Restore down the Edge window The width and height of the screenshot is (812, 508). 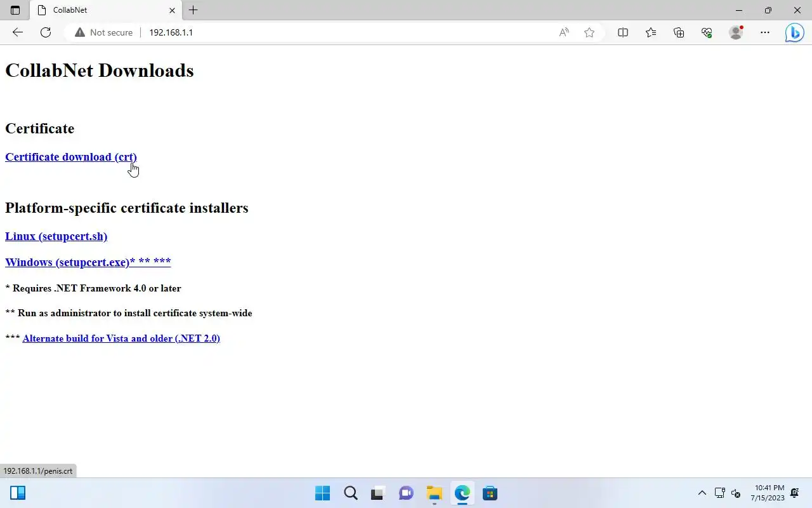coord(768,10)
